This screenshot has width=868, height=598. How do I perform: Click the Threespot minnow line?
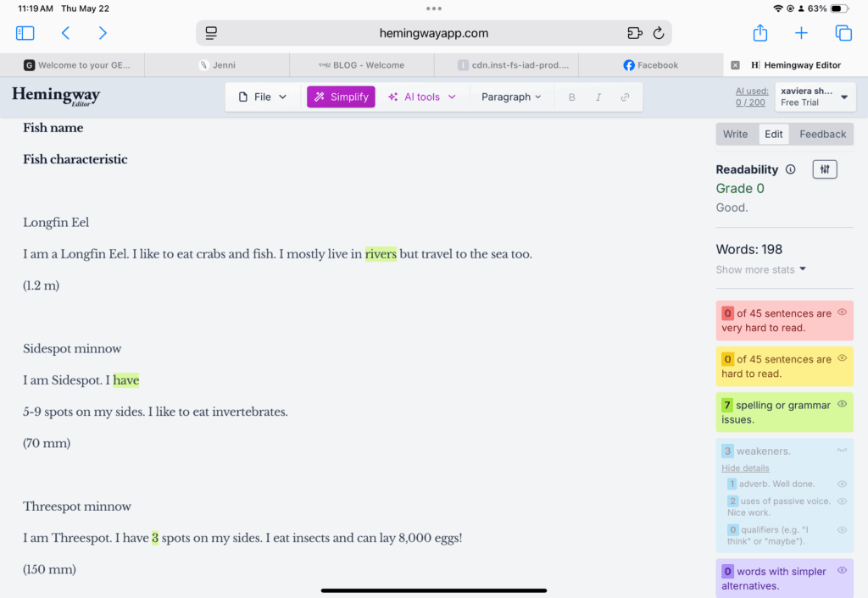(x=77, y=507)
